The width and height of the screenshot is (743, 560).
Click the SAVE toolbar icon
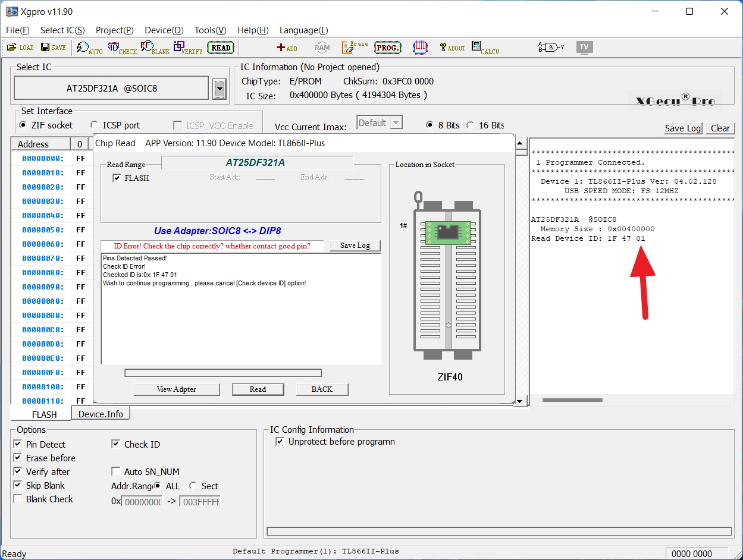coord(53,48)
